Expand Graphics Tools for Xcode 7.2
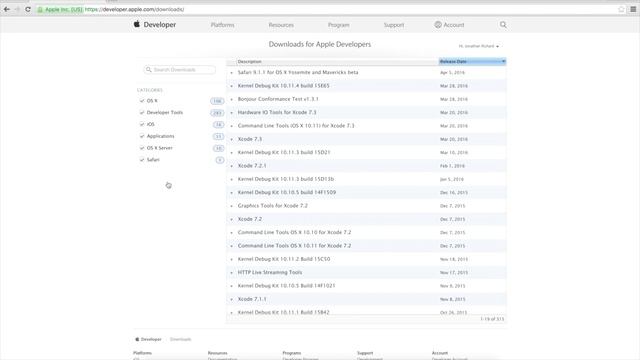640x360 pixels. [231, 206]
